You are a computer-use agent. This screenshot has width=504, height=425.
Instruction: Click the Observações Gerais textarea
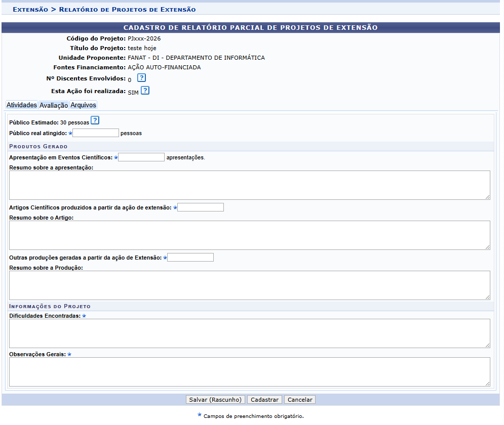pos(250,372)
